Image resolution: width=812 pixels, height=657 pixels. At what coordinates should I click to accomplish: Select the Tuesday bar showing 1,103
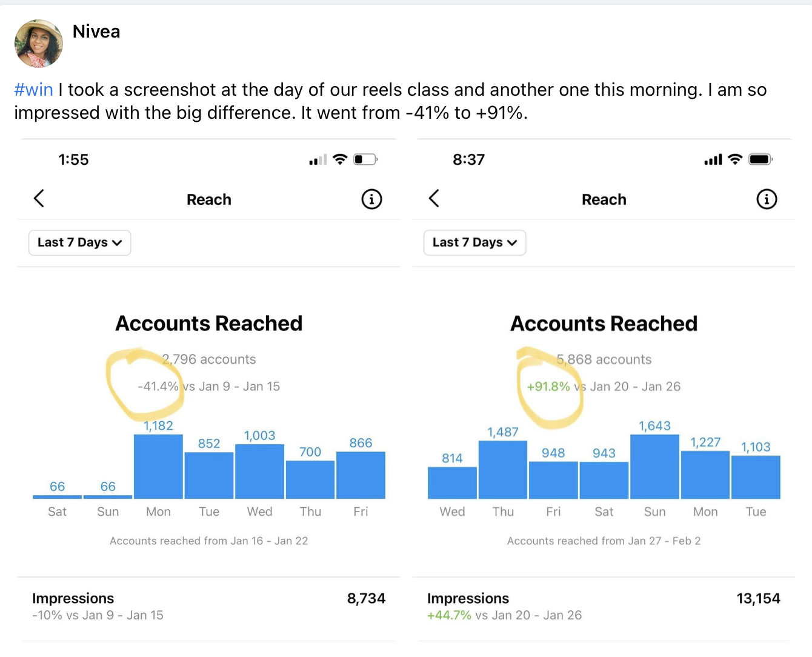(x=756, y=477)
